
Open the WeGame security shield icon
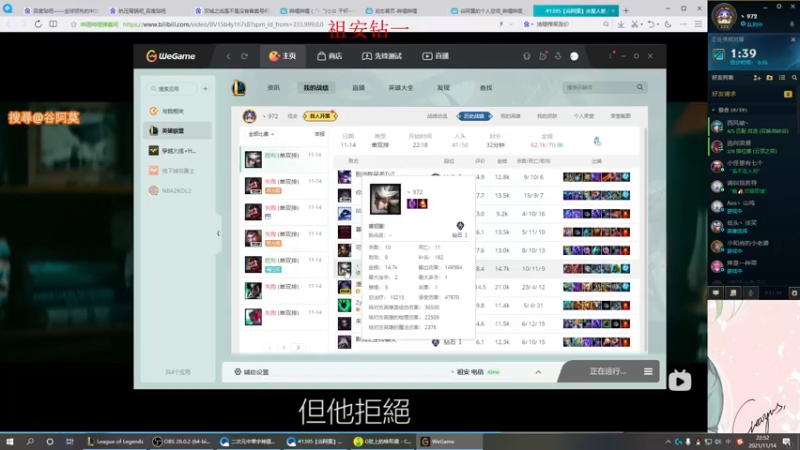pos(527,56)
